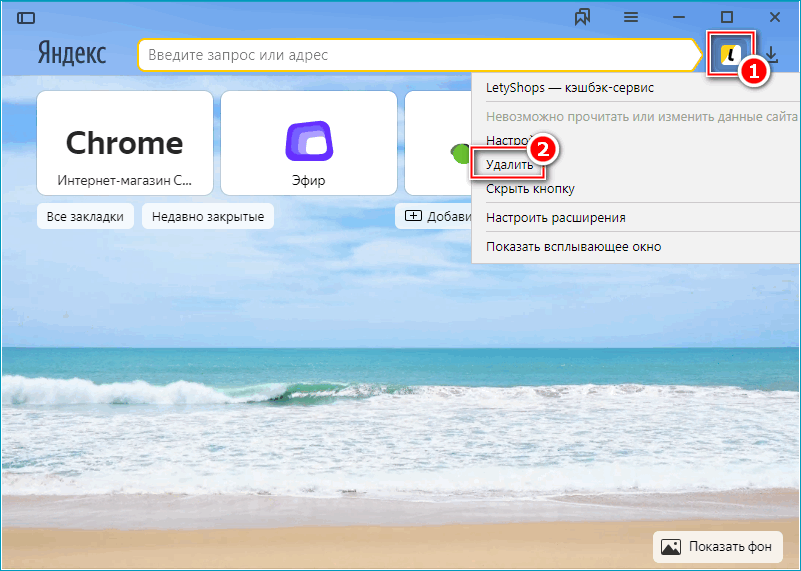
Task: Open 'Недавно закрытые' list
Action: point(208,216)
